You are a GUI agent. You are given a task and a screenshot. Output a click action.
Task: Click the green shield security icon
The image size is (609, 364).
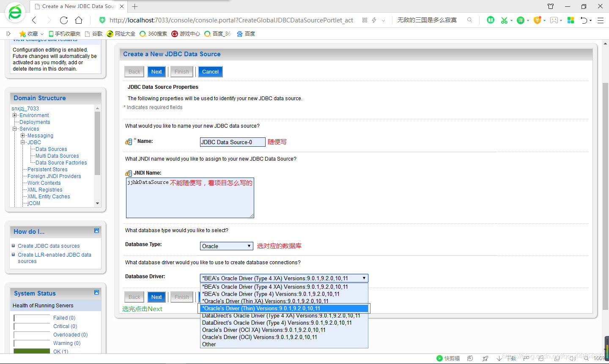pyautogui.click(x=102, y=20)
